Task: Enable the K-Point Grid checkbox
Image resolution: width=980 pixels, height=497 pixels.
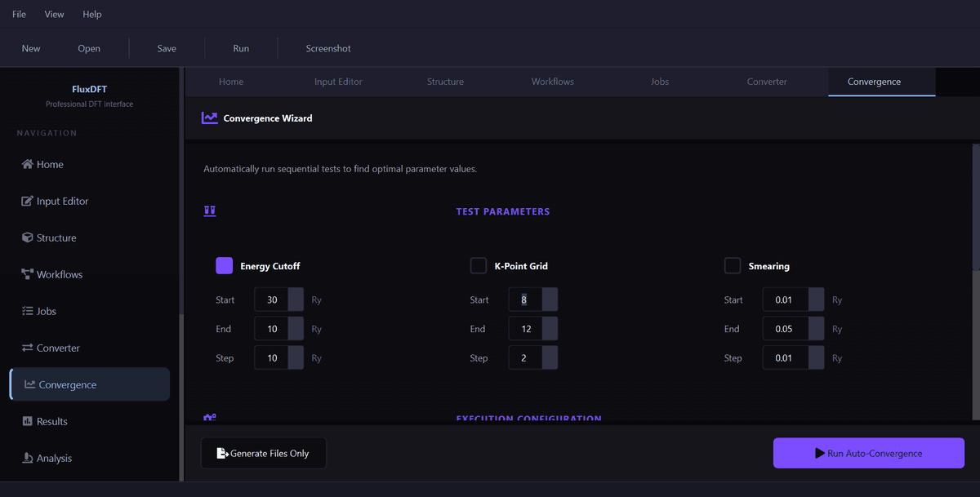Action: [479, 266]
